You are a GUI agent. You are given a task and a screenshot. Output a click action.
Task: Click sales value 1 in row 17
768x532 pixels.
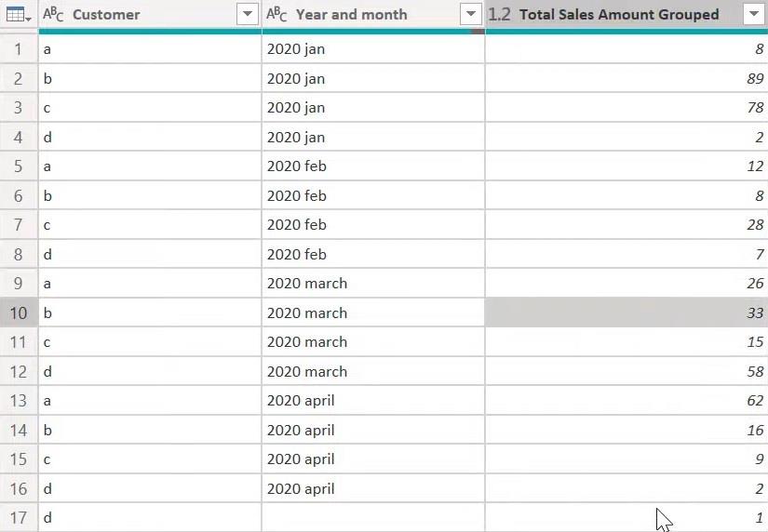click(627, 518)
